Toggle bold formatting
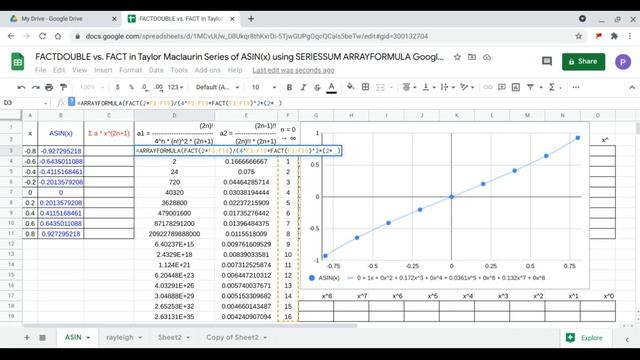640x360 pixels. (289, 87)
